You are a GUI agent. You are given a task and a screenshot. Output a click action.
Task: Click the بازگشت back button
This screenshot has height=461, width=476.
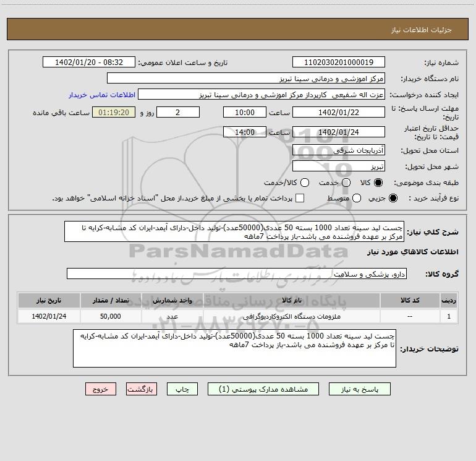point(142,389)
